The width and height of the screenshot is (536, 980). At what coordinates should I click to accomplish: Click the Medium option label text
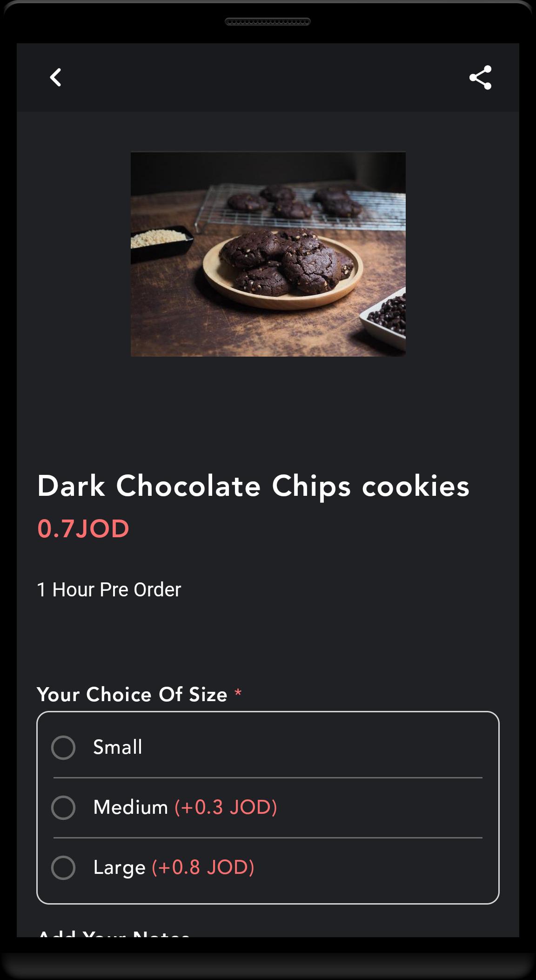point(131,807)
